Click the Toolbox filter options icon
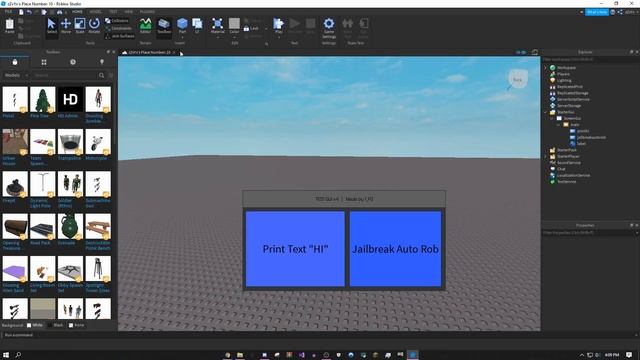Viewport: 640px width, 360px height. [111, 75]
